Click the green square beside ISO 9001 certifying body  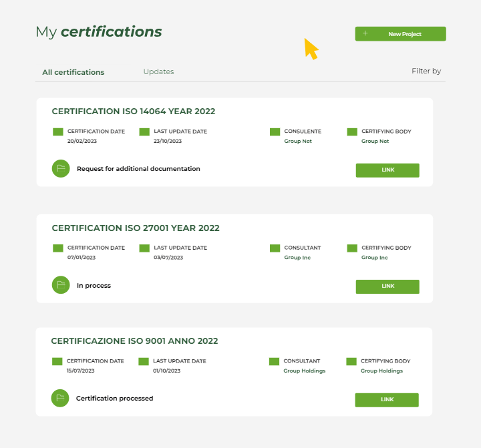pyautogui.click(x=351, y=362)
